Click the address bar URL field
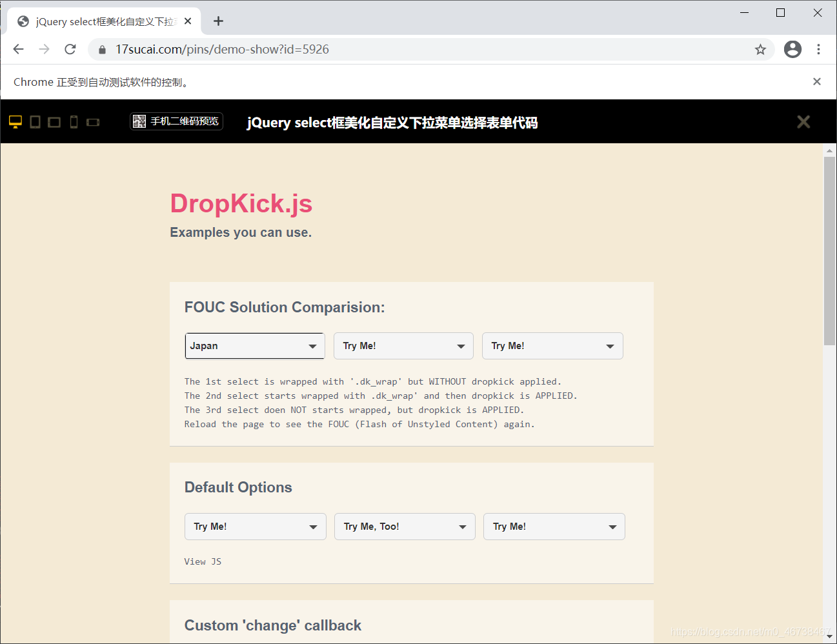Image resolution: width=837 pixels, height=644 pixels. tap(431, 50)
